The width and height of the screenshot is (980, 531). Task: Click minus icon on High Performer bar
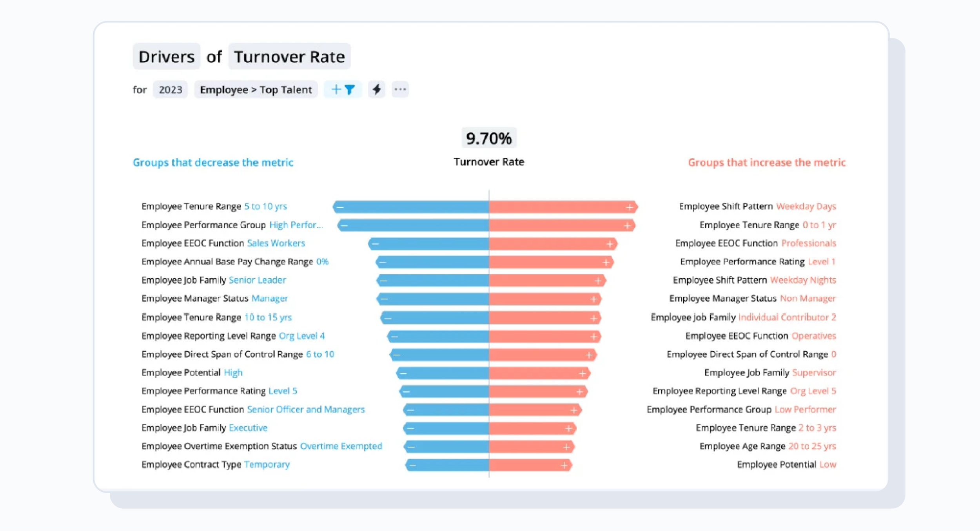tap(345, 225)
